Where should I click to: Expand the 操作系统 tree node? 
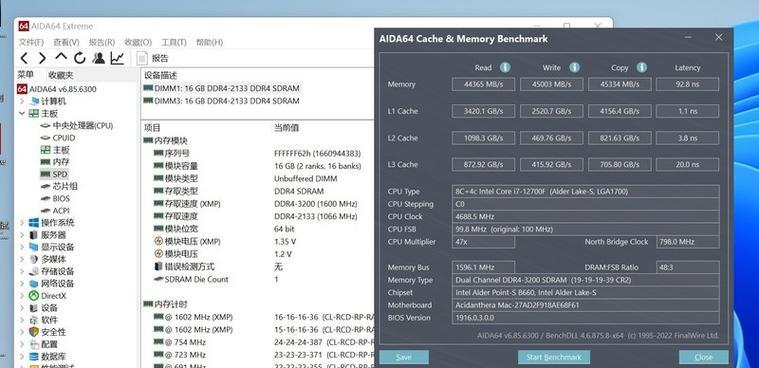(x=22, y=223)
